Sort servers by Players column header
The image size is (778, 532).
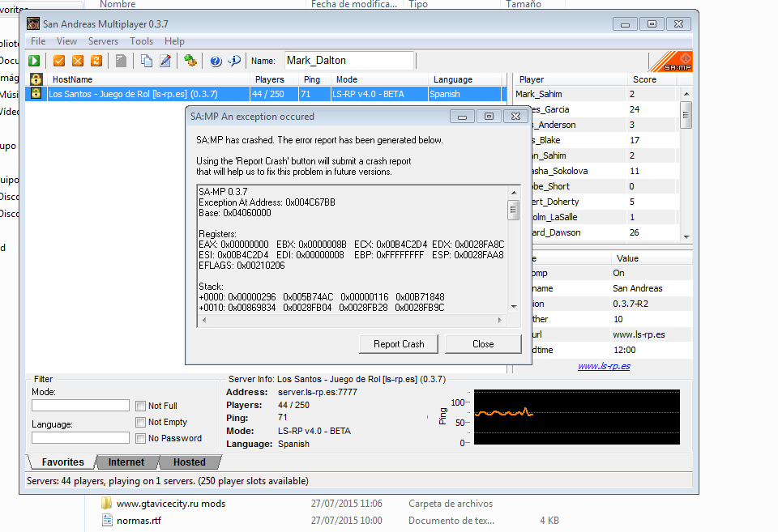tap(275, 79)
